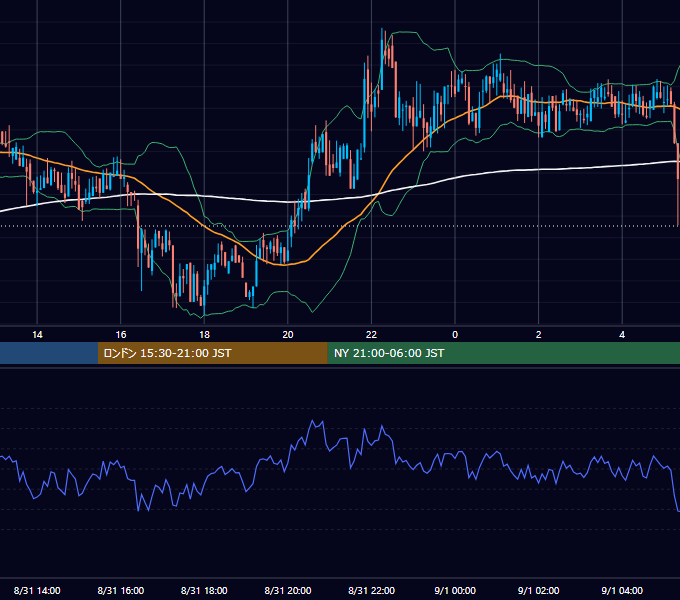This screenshot has width=680, height=600.
Task: Click the 14 hour label on the axis
Action: (x=37, y=335)
